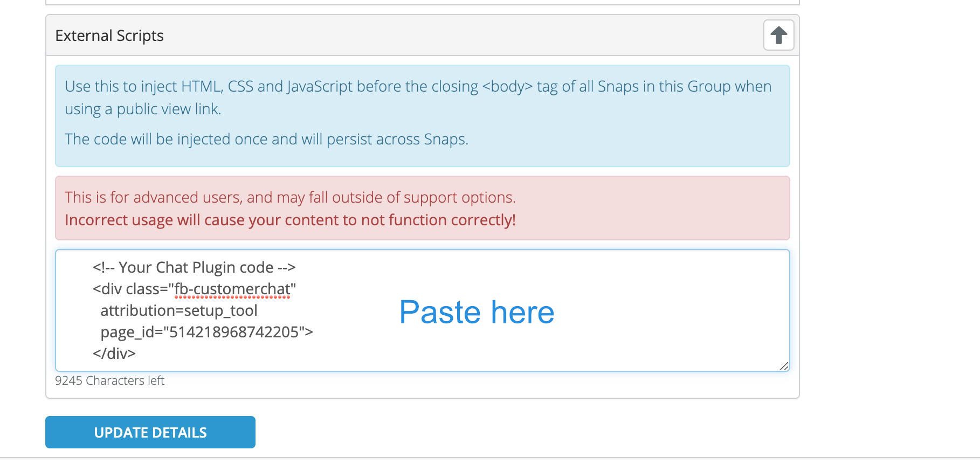The width and height of the screenshot is (980, 471).
Task: Collapse External Scripts panel with up arrow
Action: point(778,35)
